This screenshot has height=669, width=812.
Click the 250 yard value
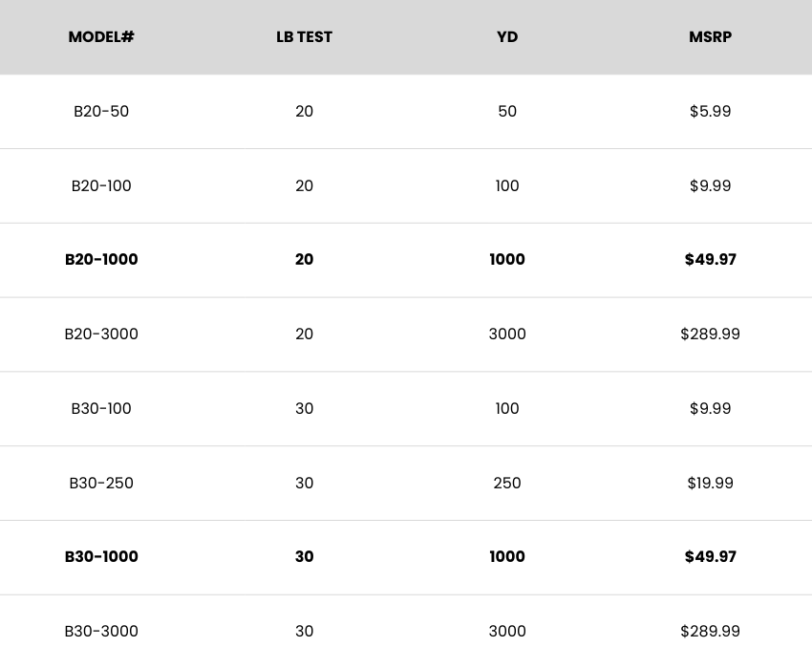pos(507,483)
